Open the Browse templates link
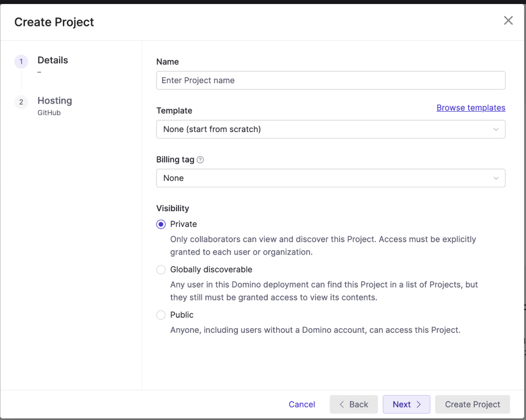Screen dimensions: 526x420 471,108
